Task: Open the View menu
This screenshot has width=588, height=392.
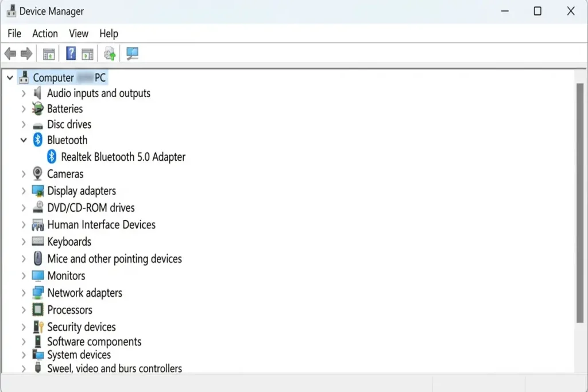Action: click(x=79, y=33)
